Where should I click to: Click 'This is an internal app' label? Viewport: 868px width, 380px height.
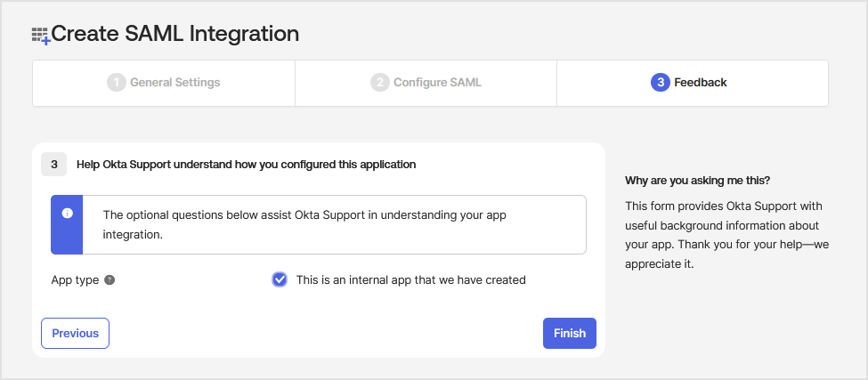tap(410, 280)
